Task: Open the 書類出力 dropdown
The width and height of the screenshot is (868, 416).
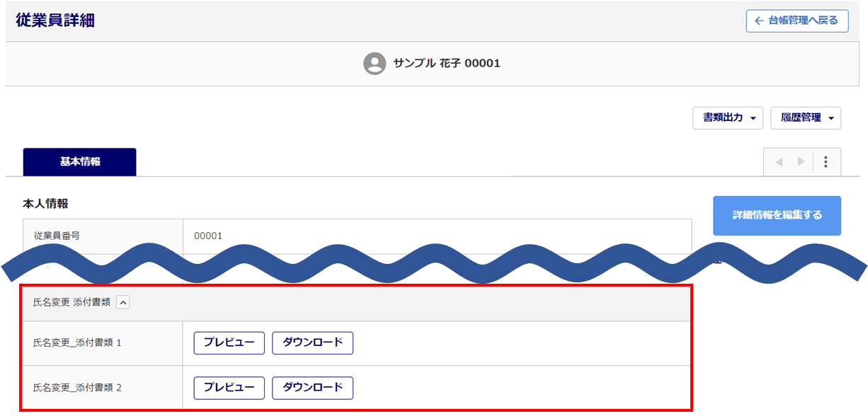Action: click(x=728, y=118)
